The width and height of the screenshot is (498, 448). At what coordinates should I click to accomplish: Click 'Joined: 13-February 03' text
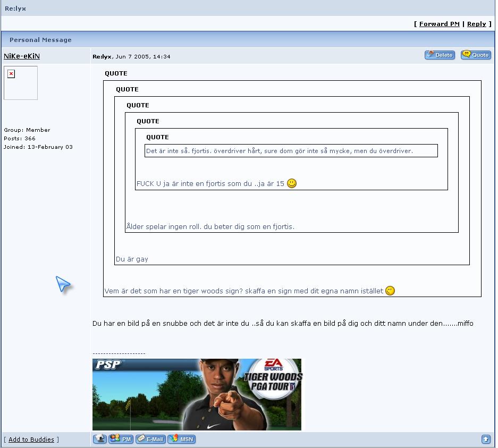click(x=38, y=147)
